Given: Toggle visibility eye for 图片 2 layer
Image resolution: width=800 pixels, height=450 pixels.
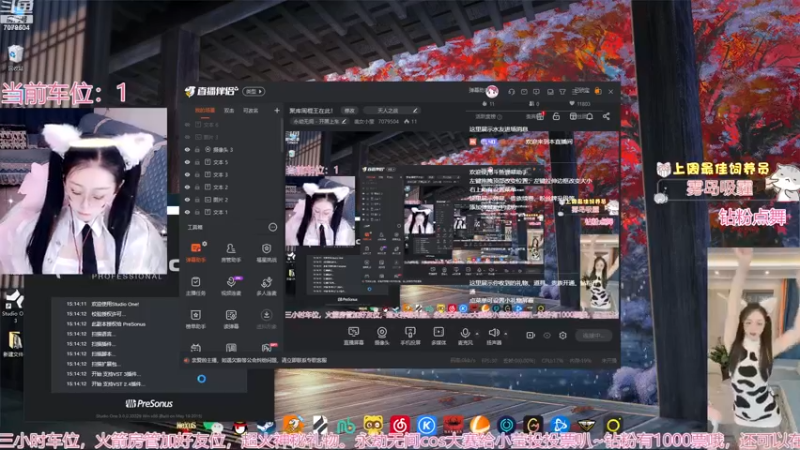Looking at the screenshot, I should 187,199.
